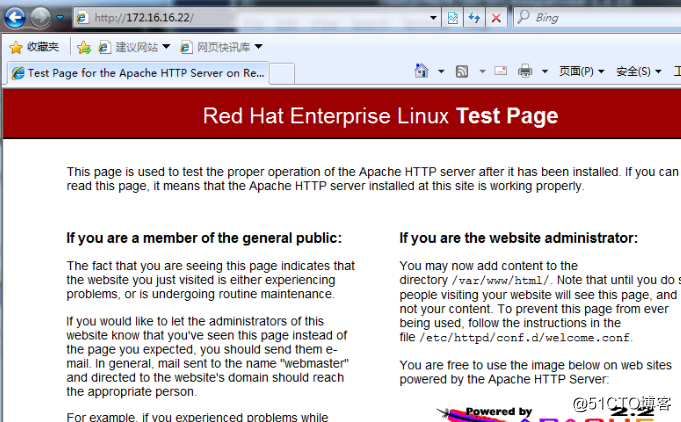The width and height of the screenshot is (681, 422).
Task: Open the recent pages dropdown arrow
Action: tap(60, 18)
